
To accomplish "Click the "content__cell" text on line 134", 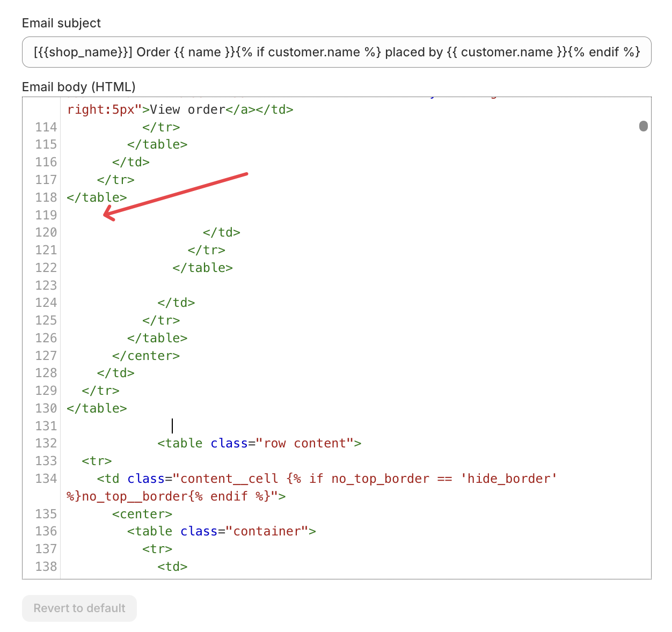I will pos(229,479).
